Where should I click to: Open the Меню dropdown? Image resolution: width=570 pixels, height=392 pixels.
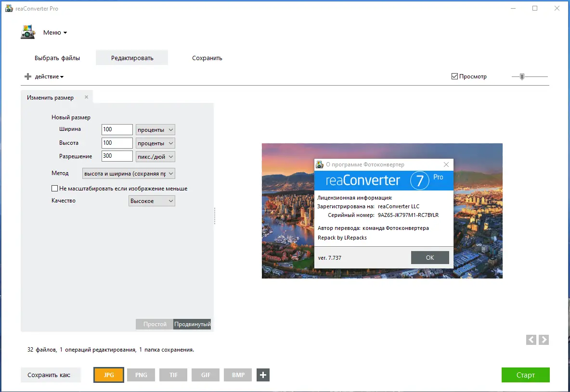click(55, 33)
